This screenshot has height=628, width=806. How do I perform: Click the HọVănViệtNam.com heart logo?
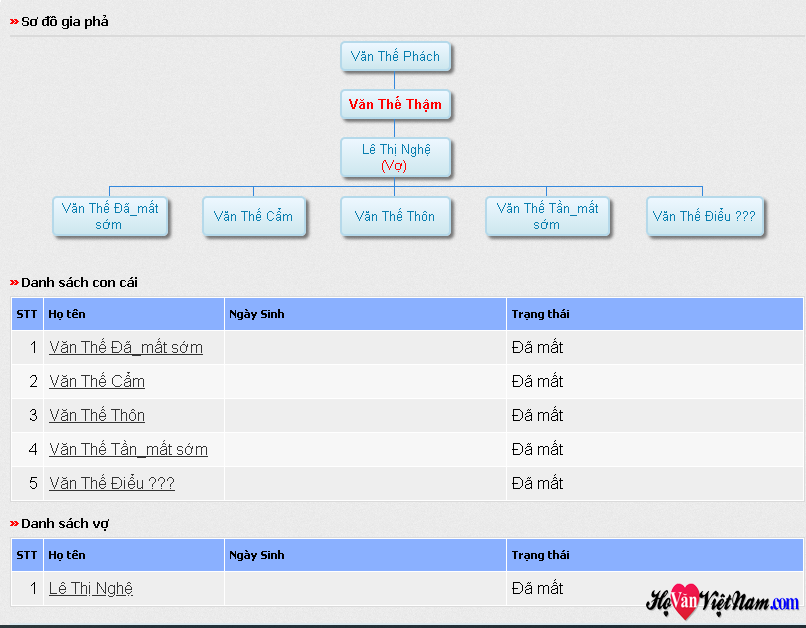(x=722, y=601)
